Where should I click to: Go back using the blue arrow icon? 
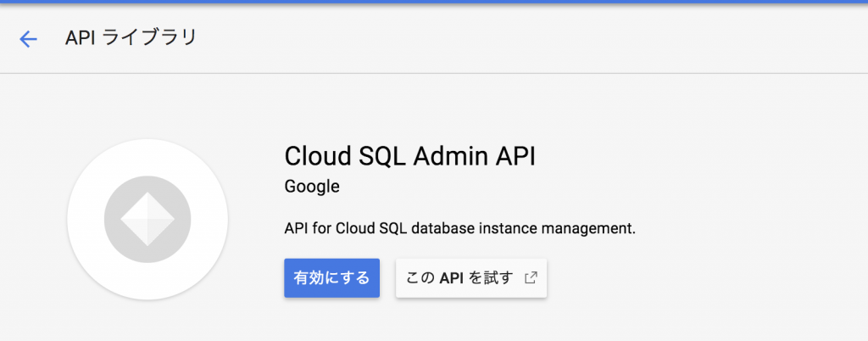coord(28,39)
